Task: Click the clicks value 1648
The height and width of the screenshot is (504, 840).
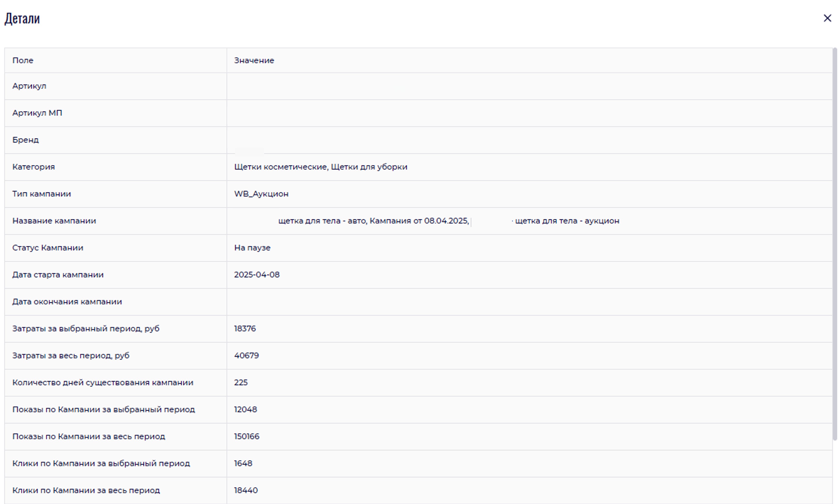Action: pyautogui.click(x=243, y=463)
